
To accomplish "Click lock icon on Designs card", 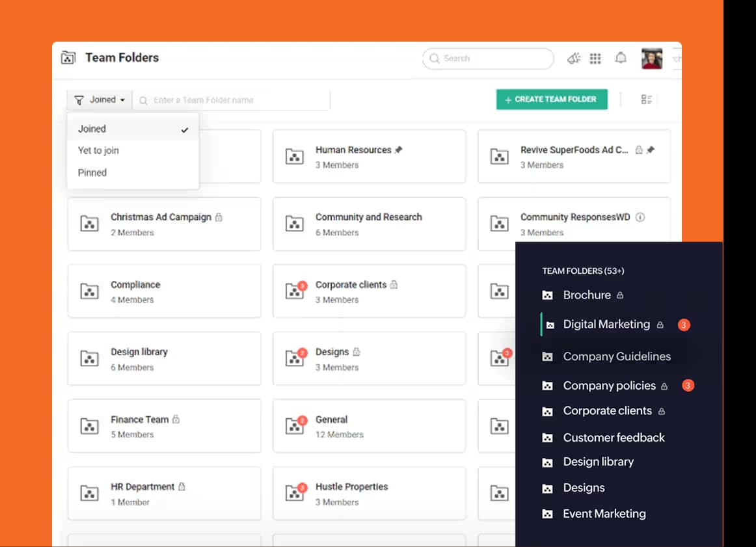I will (357, 352).
